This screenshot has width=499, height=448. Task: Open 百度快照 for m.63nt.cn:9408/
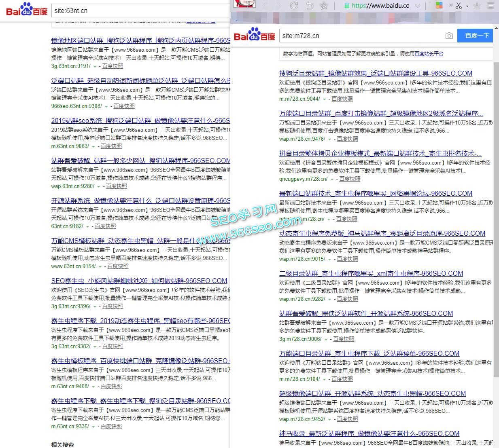pyautogui.click(x=111, y=387)
